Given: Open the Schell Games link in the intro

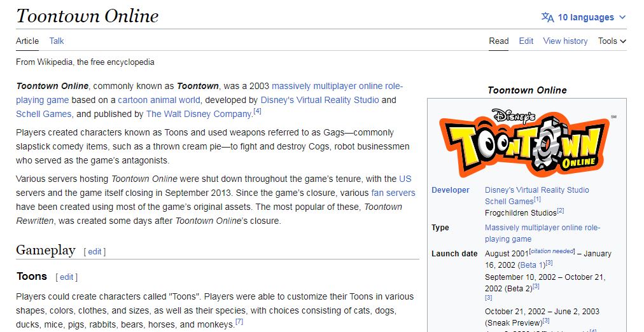Looking at the screenshot, I should pyautogui.click(x=44, y=114).
